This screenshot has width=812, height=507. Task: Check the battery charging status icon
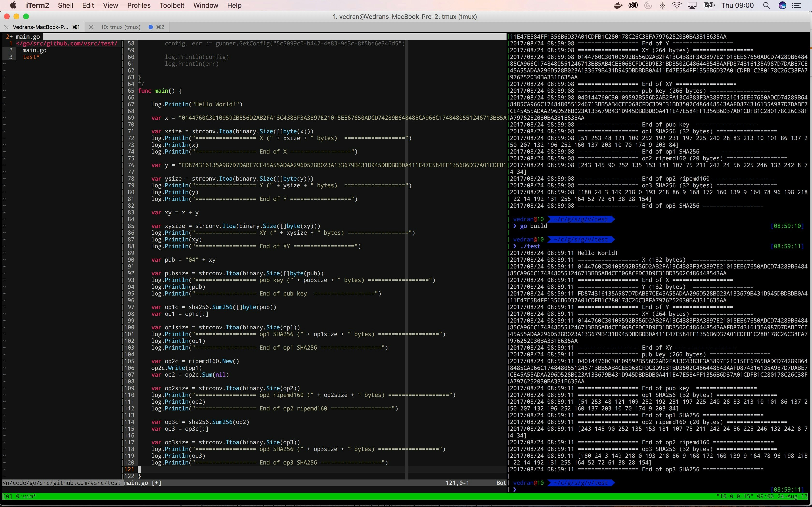(709, 5)
